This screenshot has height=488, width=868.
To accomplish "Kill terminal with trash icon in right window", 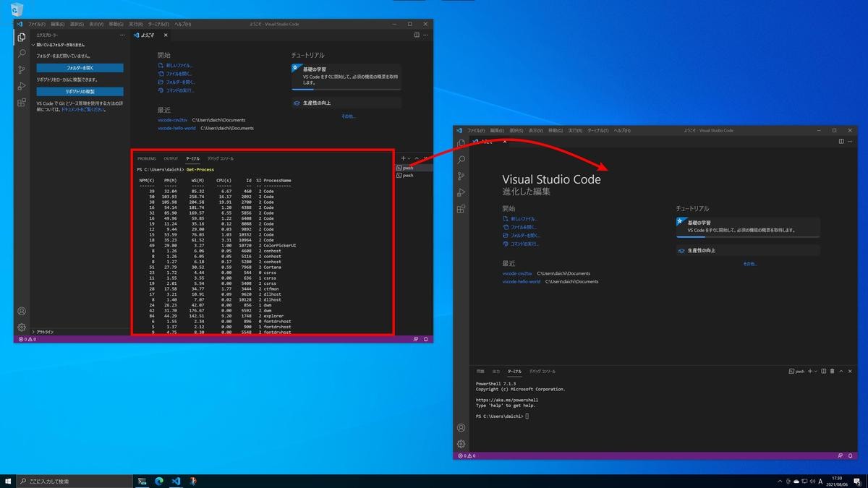I will 833,371.
